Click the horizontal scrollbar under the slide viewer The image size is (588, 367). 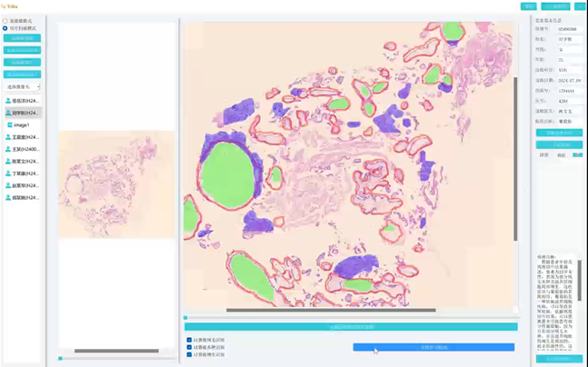pyautogui.click(x=331, y=311)
